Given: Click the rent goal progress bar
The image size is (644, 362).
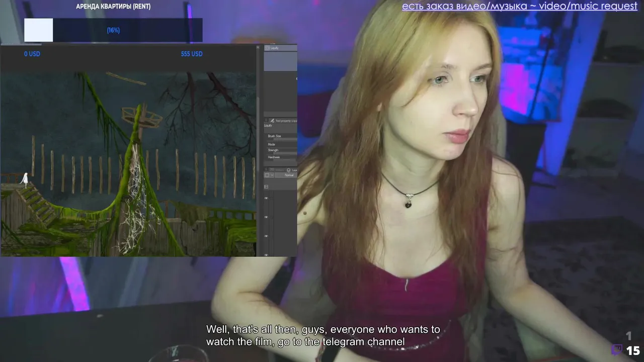Looking at the screenshot, I should click(113, 30).
